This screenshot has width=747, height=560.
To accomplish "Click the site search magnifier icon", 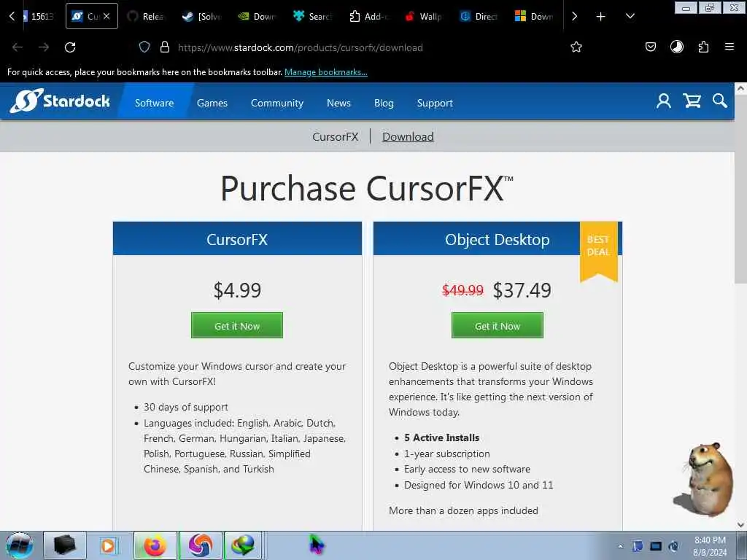I will 719,101.
